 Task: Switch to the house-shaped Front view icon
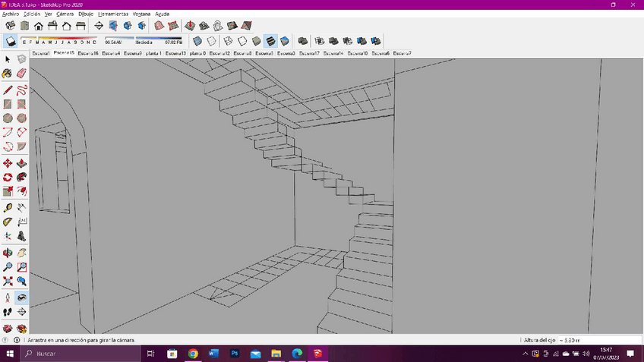38,26
